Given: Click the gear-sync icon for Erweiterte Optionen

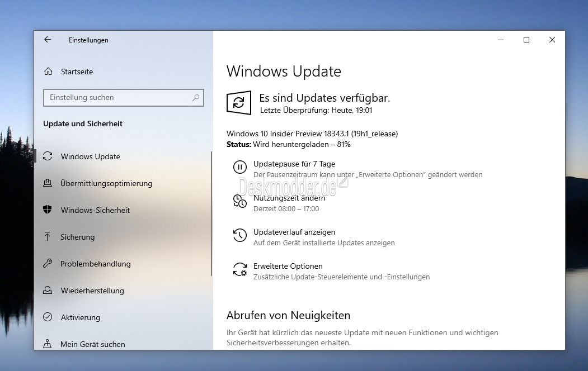Looking at the screenshot, I should (240, 269).
